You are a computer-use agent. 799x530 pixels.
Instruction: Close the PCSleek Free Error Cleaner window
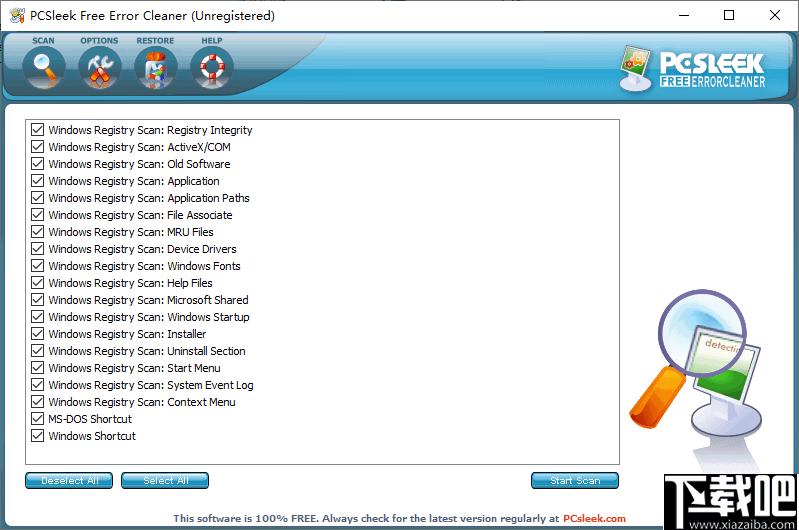[x=775, y=15]
